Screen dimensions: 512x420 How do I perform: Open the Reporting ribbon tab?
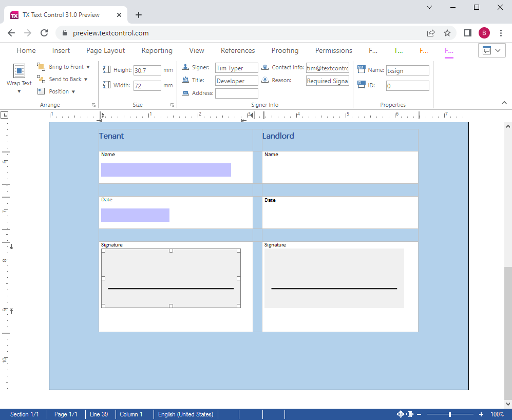point(157,50)
